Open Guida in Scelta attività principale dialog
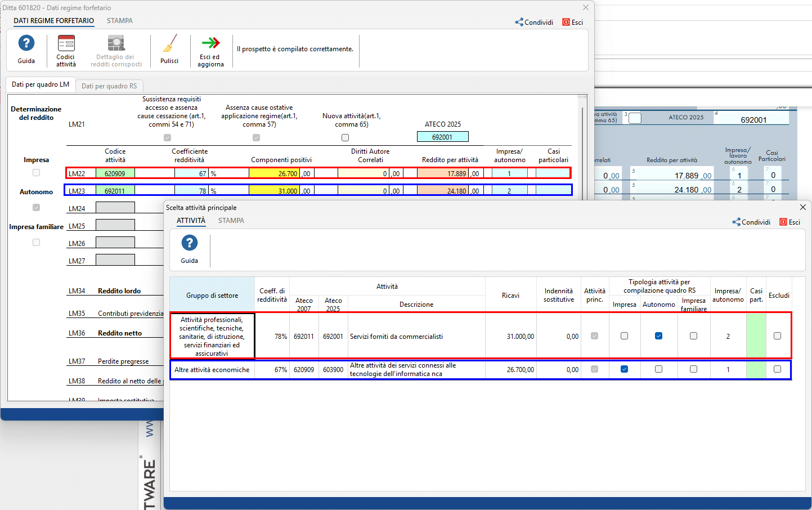 pyautogui.click(x=190, y=244)
